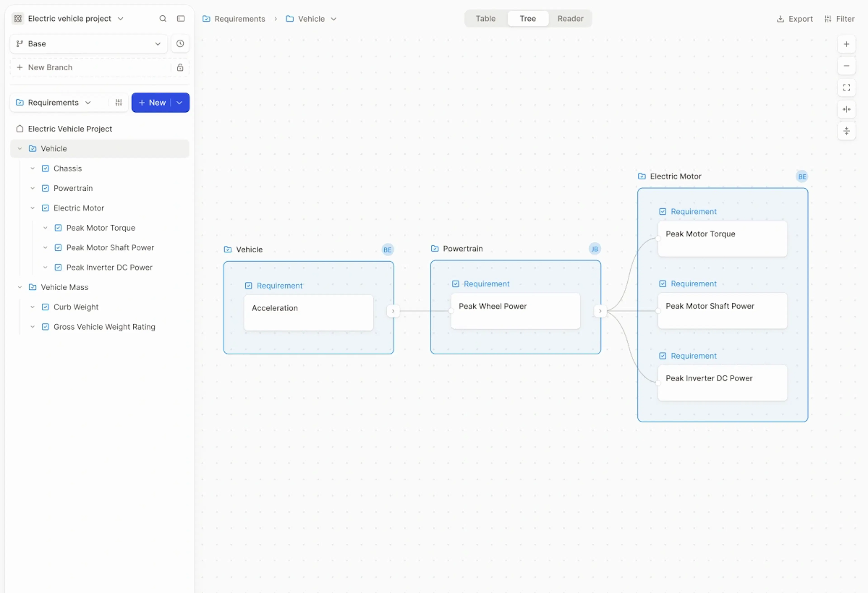
Task: Toggle the Peak Motor Torque checkbox icon
Action: coord(58,228)
